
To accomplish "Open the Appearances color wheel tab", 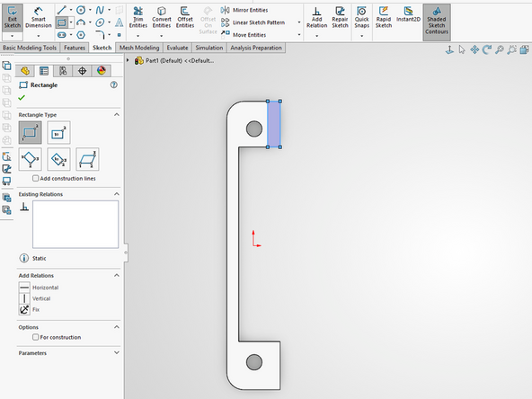I will pyautogui.click(x=102, y=71).
